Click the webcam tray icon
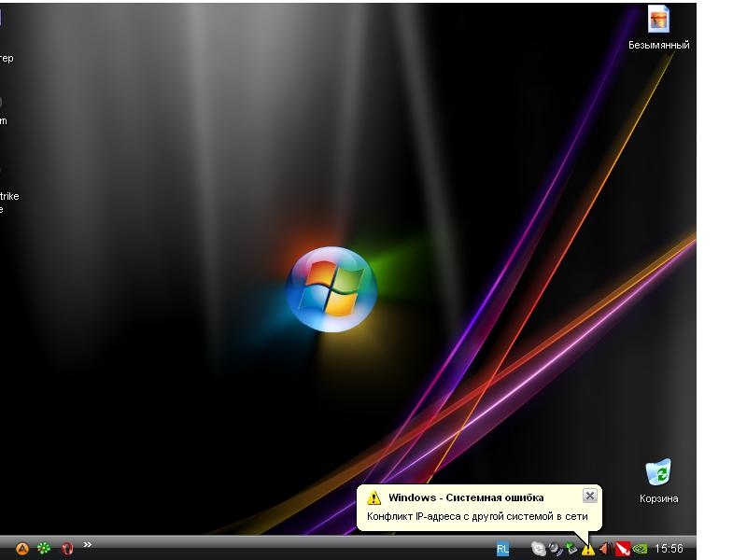Screen dimensions: 747x560 pos(556,549)
